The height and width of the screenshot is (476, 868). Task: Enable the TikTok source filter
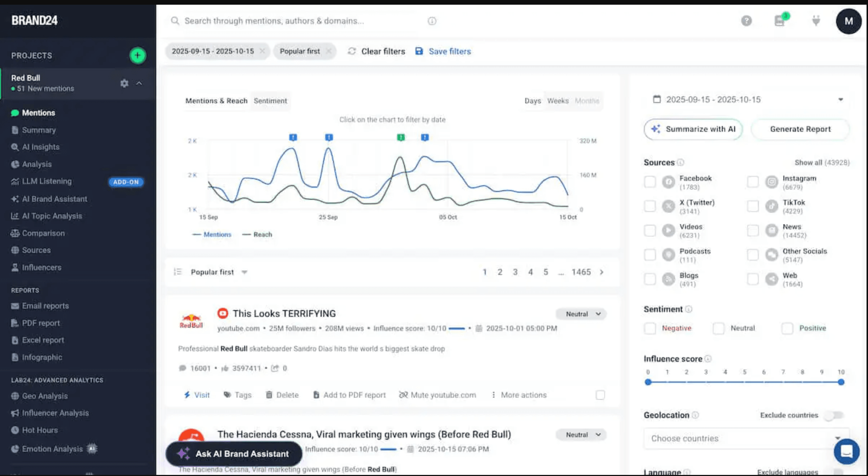pyautogui.click(x=753, y=206)
